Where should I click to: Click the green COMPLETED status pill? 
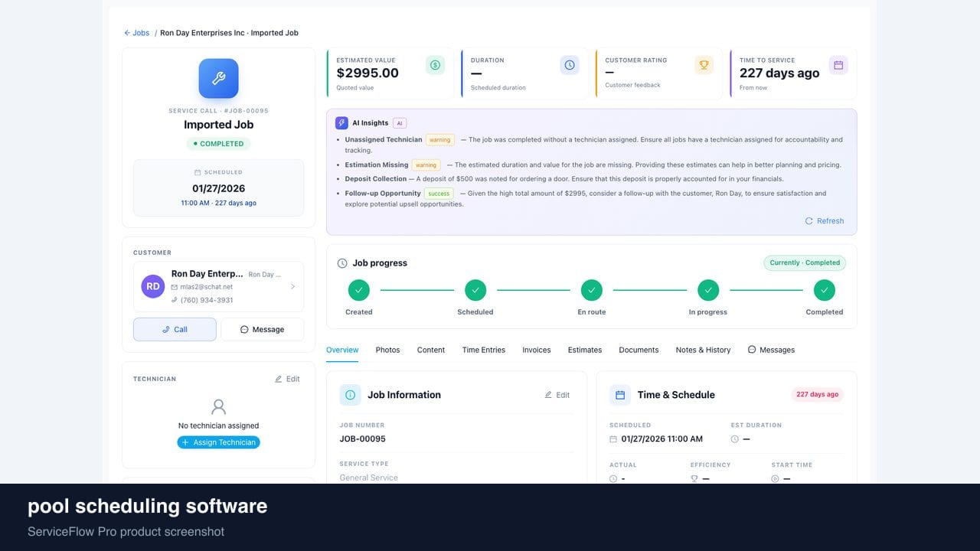pyautogui.click(x=218, y=144)
